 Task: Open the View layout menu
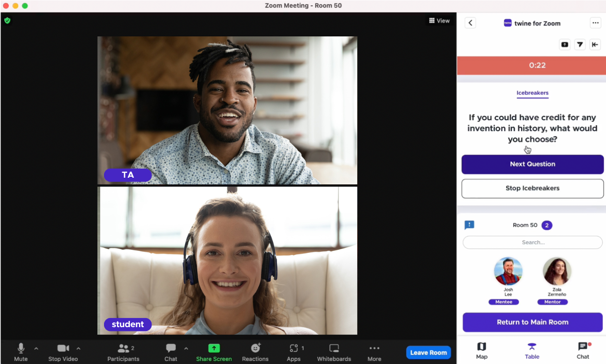point(439,21)
